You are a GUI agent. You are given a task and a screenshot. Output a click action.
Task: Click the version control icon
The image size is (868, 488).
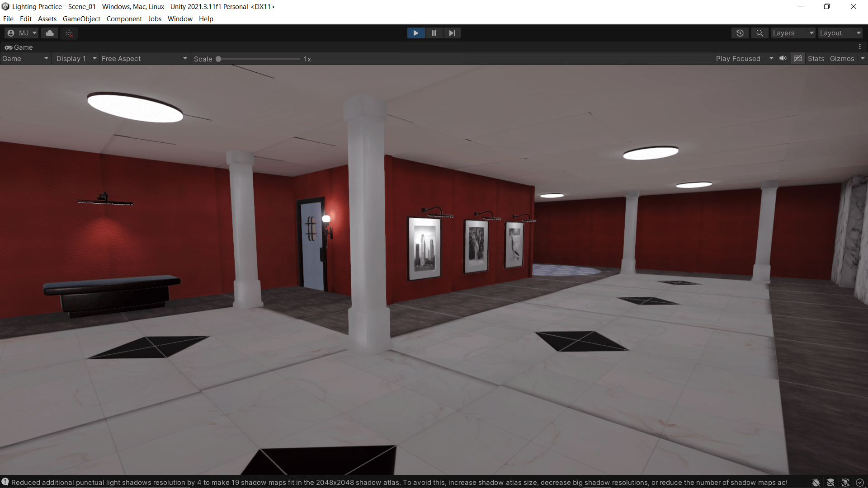69,33
